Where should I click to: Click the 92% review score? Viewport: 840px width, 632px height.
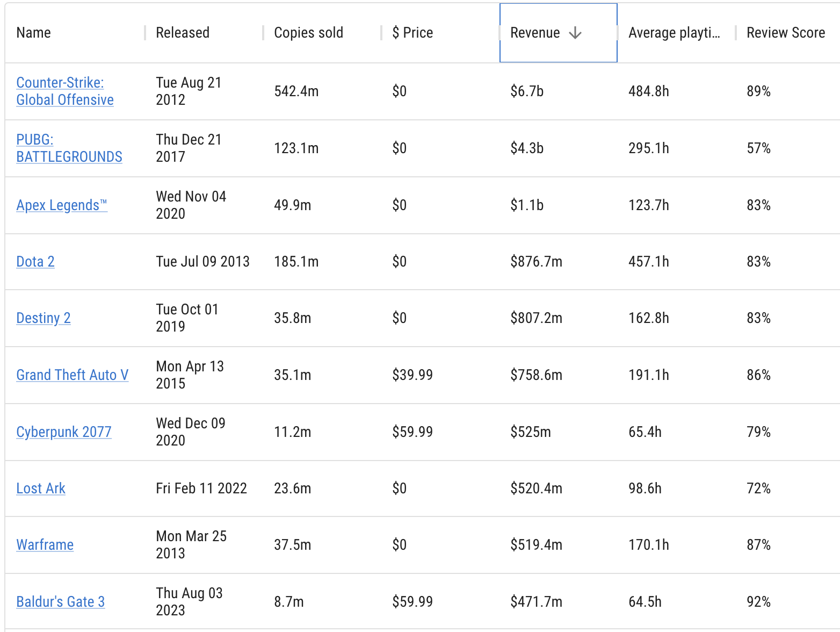(x=758, y=602)
